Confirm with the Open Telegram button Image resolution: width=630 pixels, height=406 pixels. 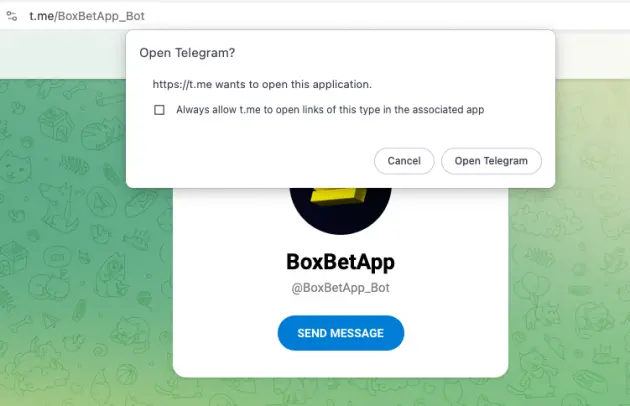pos(491,161)
